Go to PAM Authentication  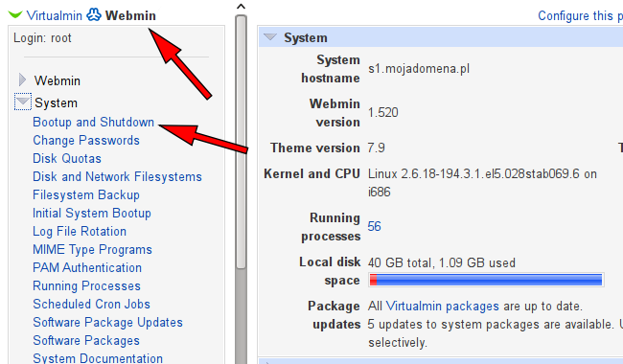click(x=87, y=267)
